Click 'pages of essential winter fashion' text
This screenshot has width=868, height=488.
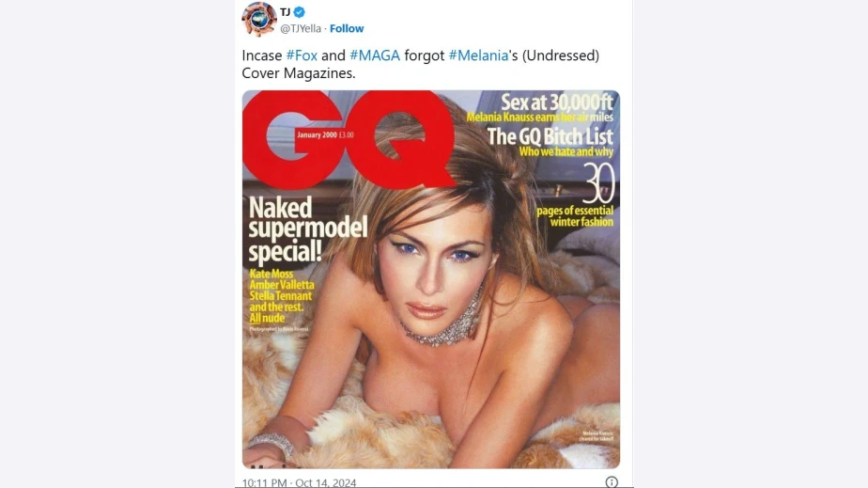coord(575,216)
